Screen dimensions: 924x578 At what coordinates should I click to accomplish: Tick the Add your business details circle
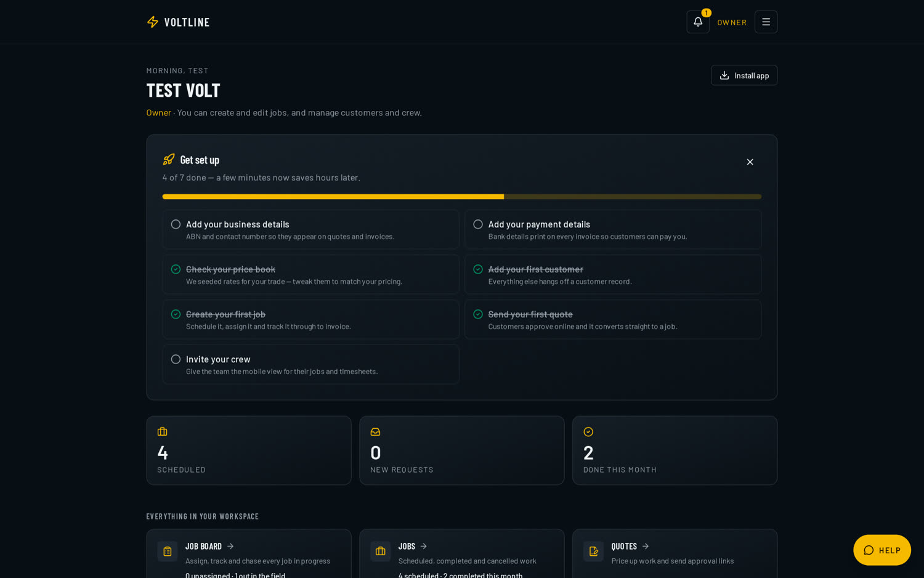(176, 224)
